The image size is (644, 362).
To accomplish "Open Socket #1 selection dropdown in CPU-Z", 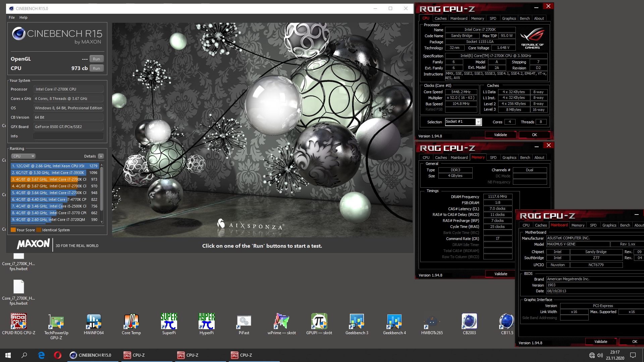I will tap(464, 122).
